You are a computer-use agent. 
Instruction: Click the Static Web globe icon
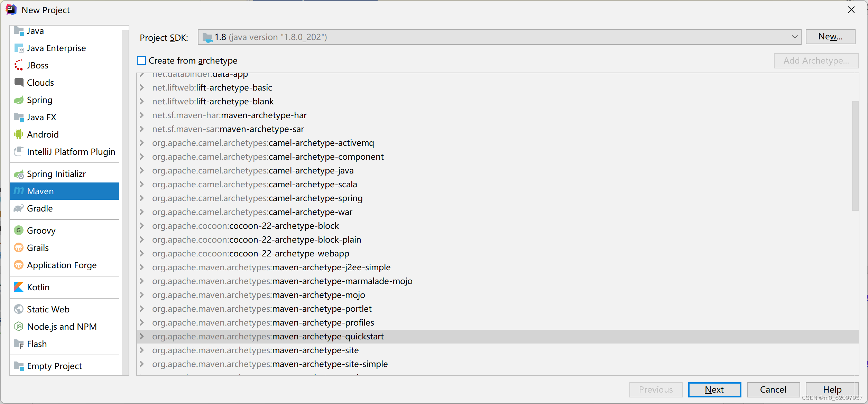(x=19, y=309)
